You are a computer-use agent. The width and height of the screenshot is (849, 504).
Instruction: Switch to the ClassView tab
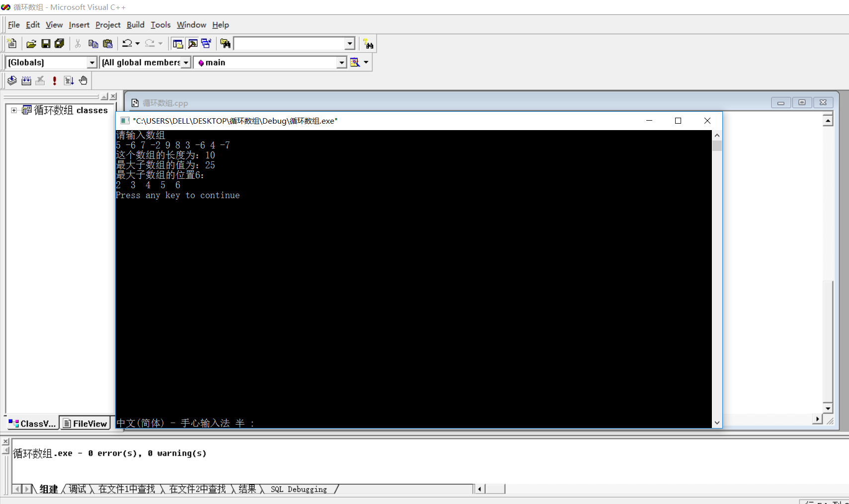click(32, 423)
